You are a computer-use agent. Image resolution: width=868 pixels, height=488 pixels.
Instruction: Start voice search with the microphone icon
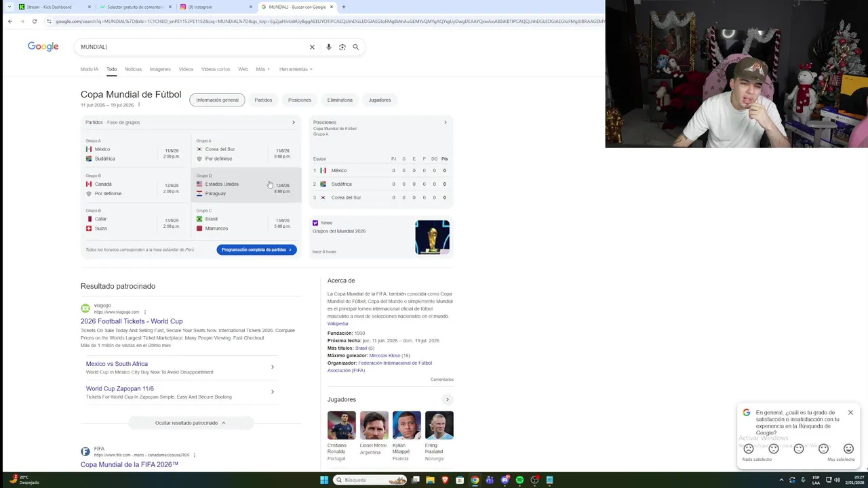tap(329, 47)
